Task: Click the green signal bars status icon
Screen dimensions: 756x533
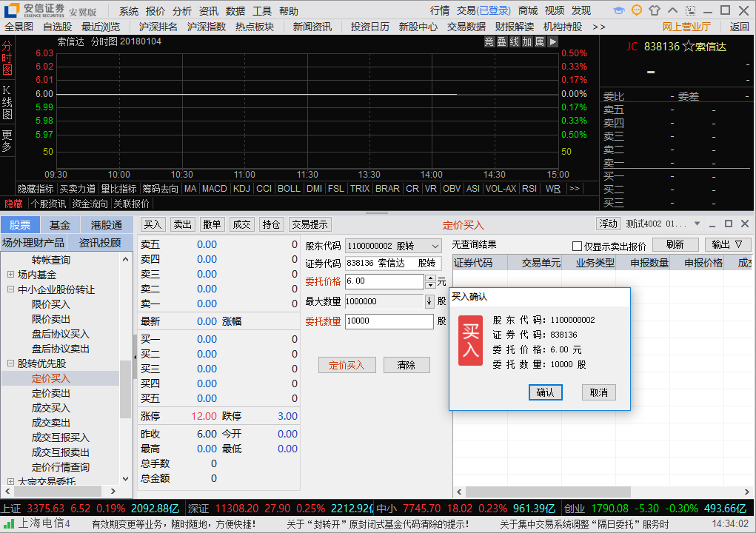Action: pyautogui.click(x=8, y=523)
